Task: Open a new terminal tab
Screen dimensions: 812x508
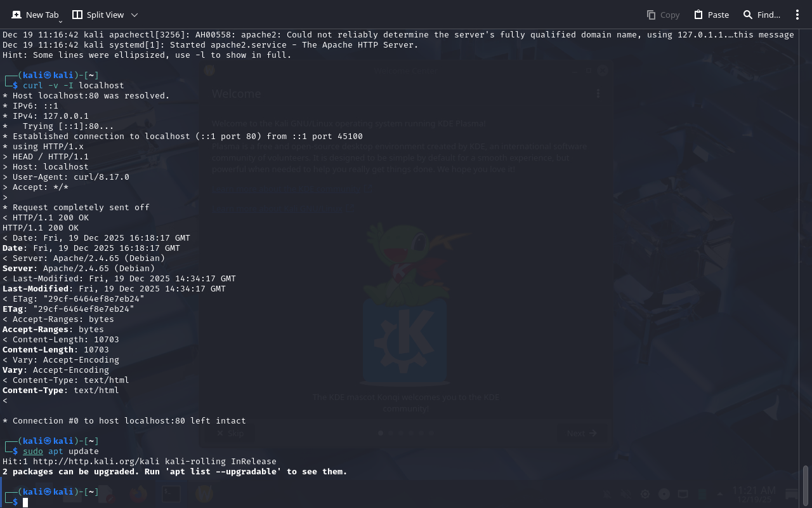Action: [x=35, y=15]
